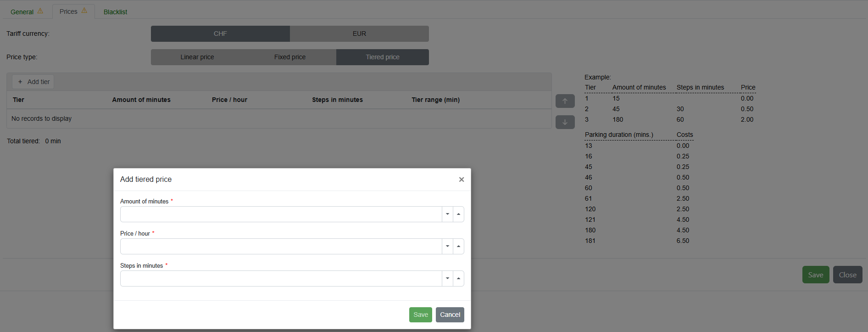Image resolution: width=868 pixels, height=332 pixels.
Task: Select CHF tariff currency
Action: pyautogui.click(x=220, y=34)
